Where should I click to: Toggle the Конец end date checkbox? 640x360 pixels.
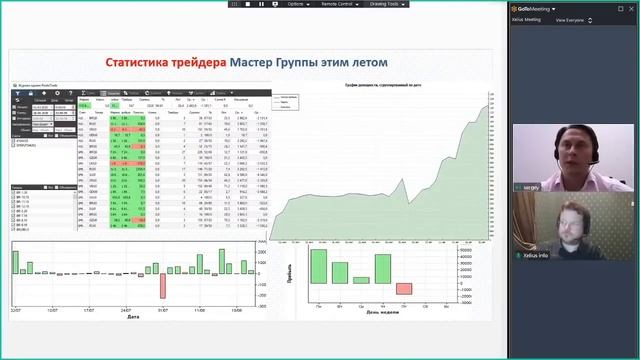point(14,113)
